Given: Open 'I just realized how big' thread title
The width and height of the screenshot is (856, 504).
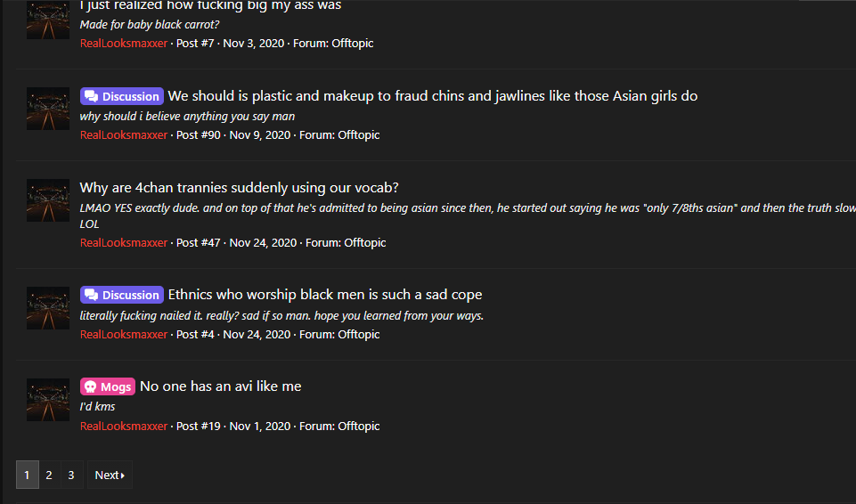Looking at the screenshot, I should pos(211,5).
